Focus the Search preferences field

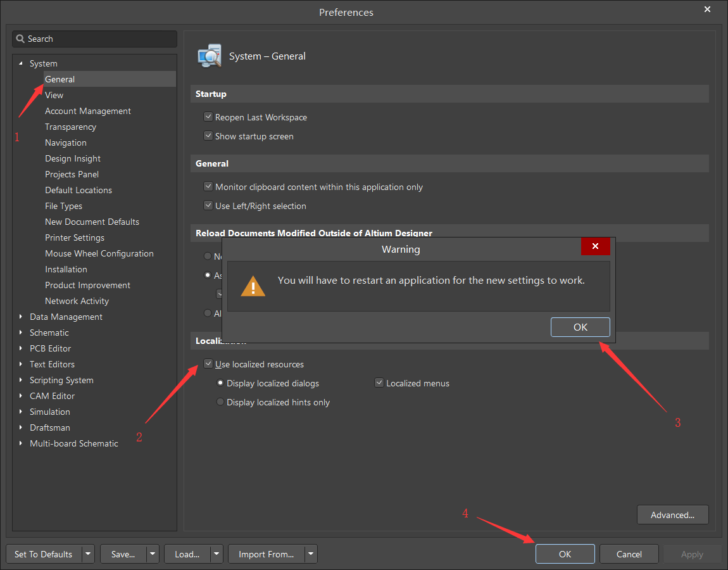pos(95,39)
